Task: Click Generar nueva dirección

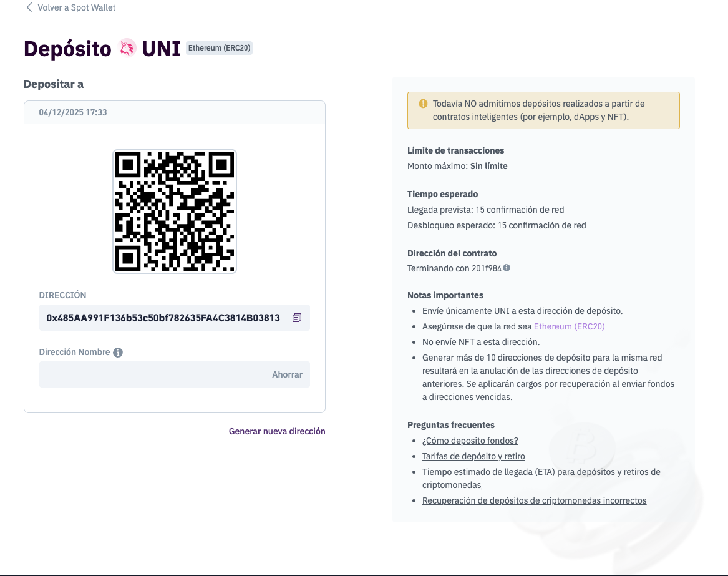Action: coord(277,431)
